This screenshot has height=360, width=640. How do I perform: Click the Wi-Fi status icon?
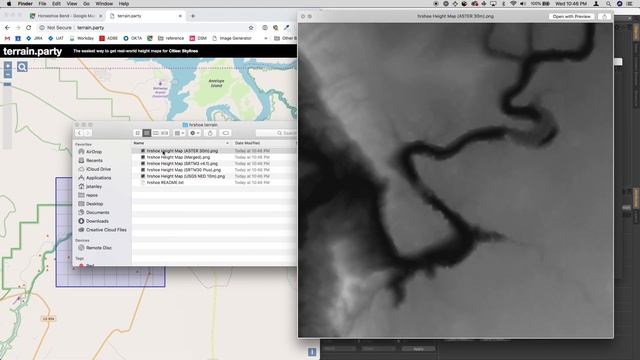(x=513, y=4)
